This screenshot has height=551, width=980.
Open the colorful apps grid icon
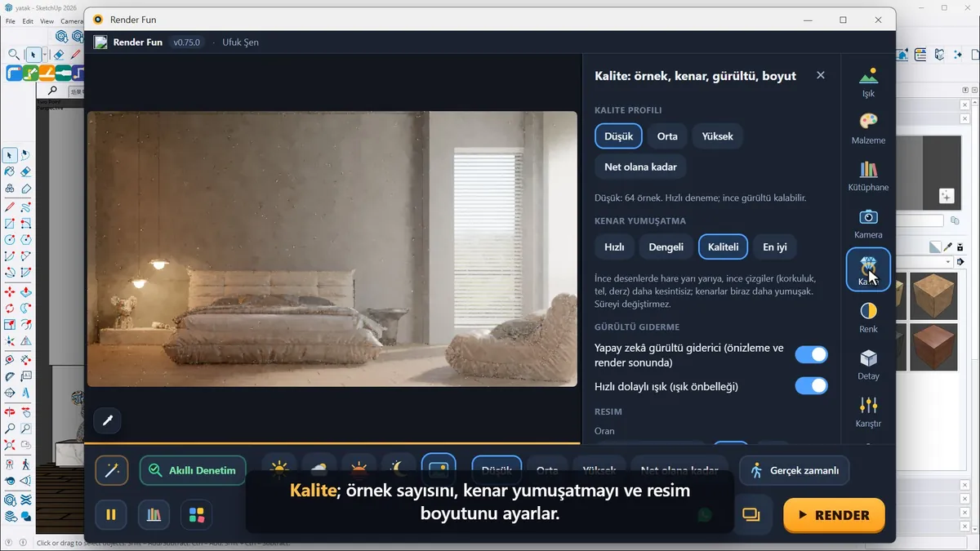click(196, 514)
